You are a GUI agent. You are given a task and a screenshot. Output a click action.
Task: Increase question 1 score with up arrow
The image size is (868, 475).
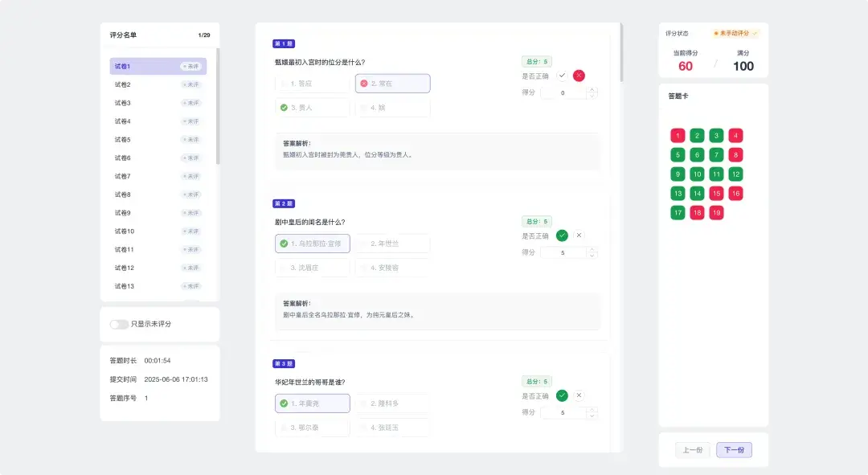(592, 90)
